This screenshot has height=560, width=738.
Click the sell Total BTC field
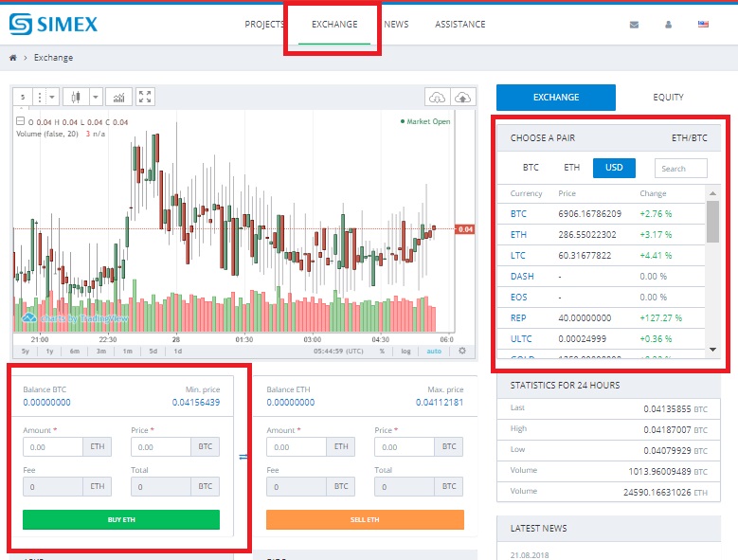click(405, 487)
